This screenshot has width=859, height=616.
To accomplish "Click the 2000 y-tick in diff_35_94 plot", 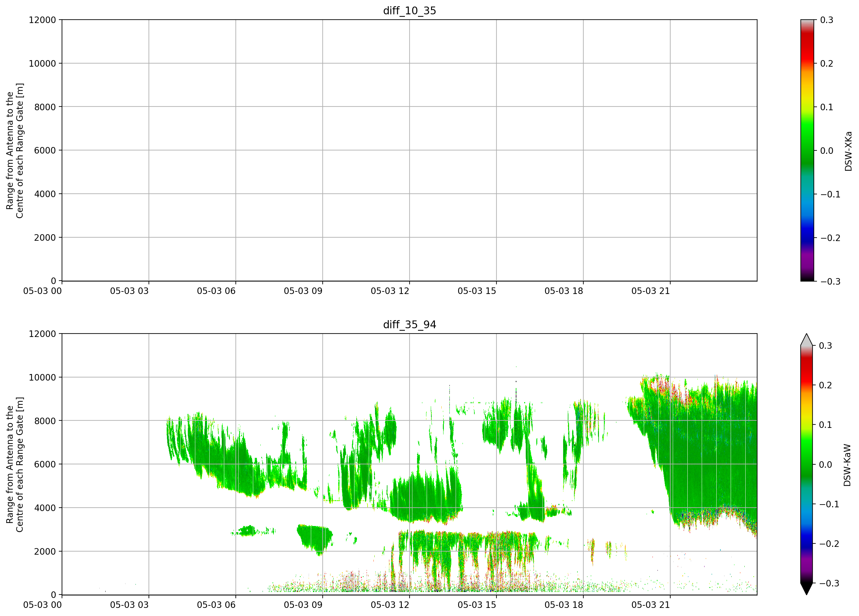I will click(x=45, y=551).
